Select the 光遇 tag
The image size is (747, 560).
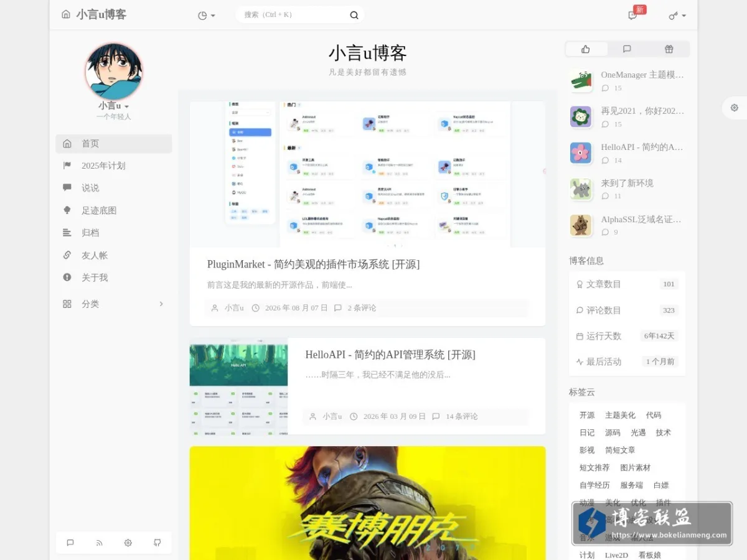638,432
